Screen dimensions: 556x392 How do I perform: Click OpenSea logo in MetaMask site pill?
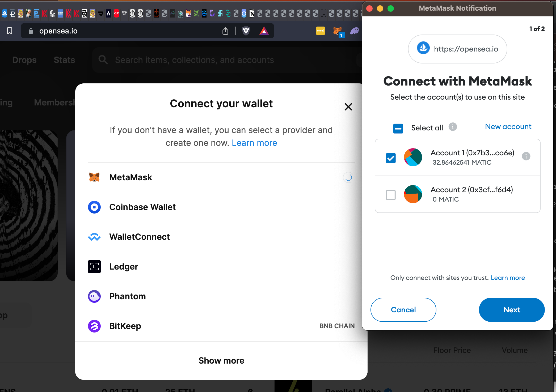pyautogui.click(x=423, y=48)
